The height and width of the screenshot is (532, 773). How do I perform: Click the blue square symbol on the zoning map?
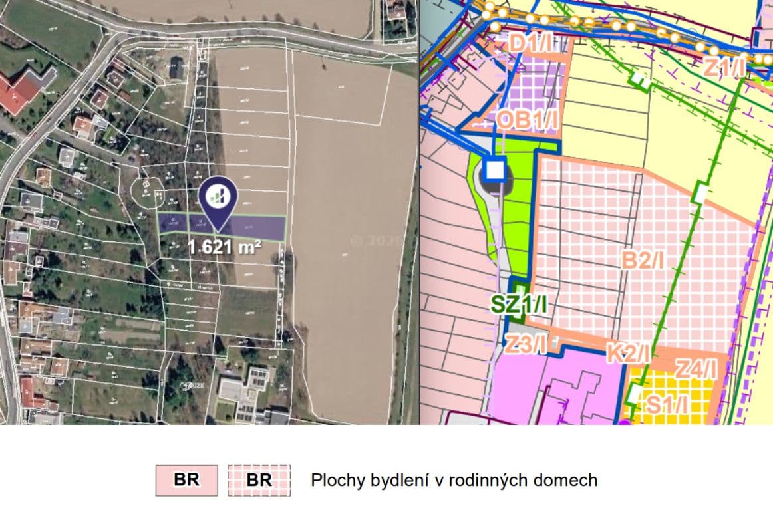tap(495, 170)
